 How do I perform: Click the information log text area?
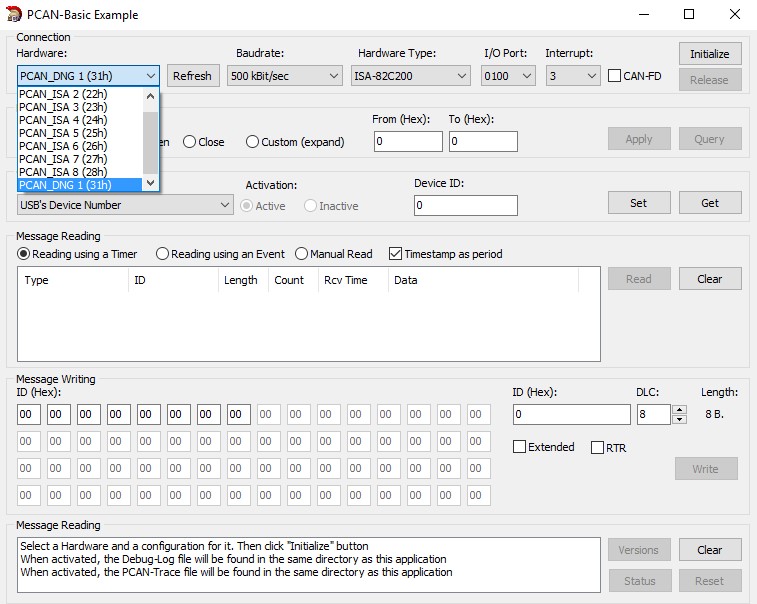click(x=309, y=565)
